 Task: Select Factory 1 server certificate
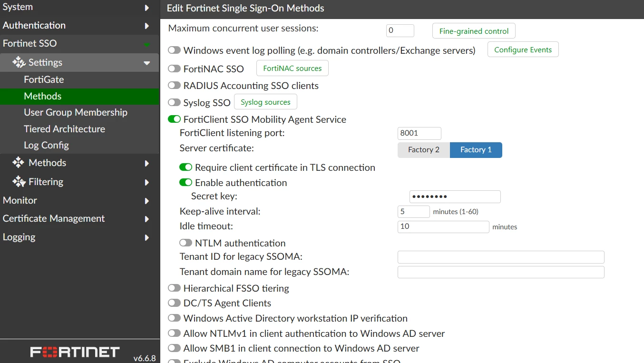pyautogui.click(x=476, y=150)
